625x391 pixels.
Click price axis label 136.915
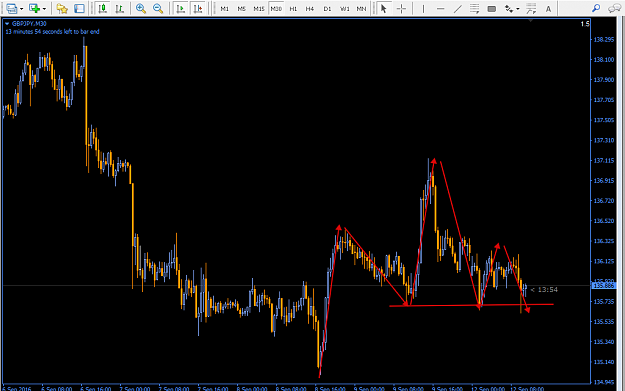click(x=604, y=181)
